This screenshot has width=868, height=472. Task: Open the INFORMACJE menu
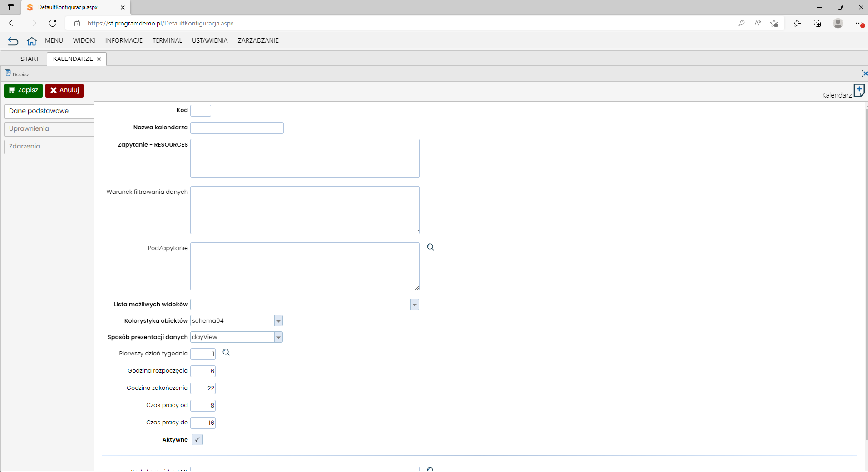[x=124, y=41]
